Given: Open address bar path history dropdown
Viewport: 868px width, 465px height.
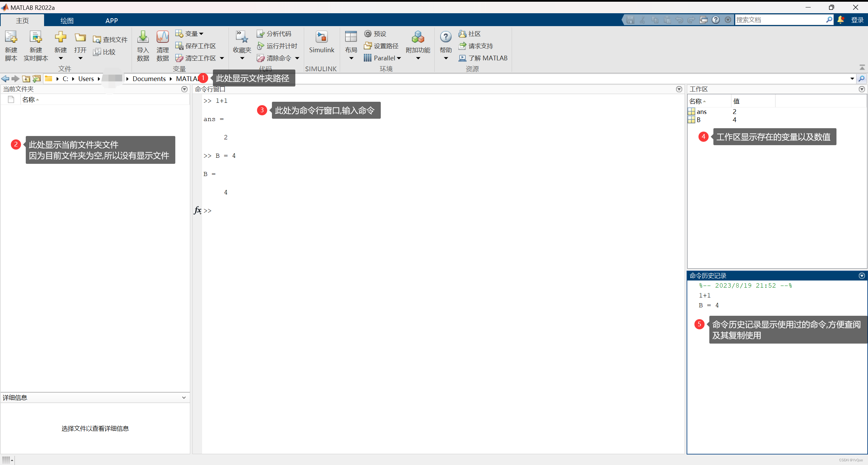Looking at the screenshot, I should (852, 79).
